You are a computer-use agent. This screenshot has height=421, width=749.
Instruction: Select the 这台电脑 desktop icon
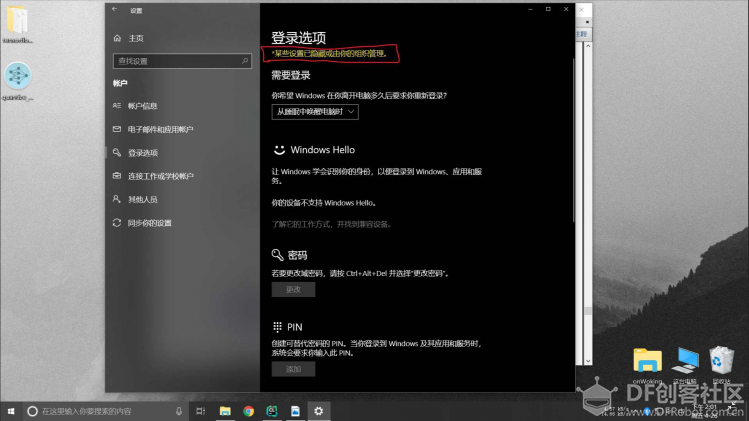pyautogui.click(x=685, y=366)
